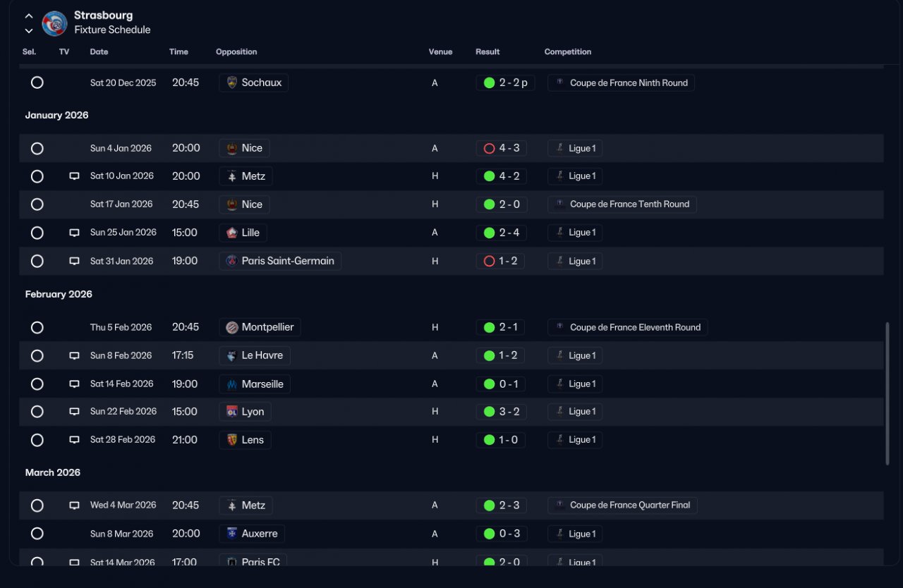Click the Paris Saint-Germain crest icon
903x588 pixels.
click(x=231, y=261)
